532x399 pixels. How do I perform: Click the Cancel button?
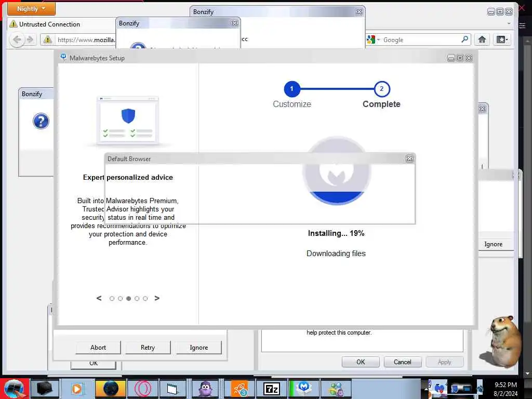click(x=403, y=362)
